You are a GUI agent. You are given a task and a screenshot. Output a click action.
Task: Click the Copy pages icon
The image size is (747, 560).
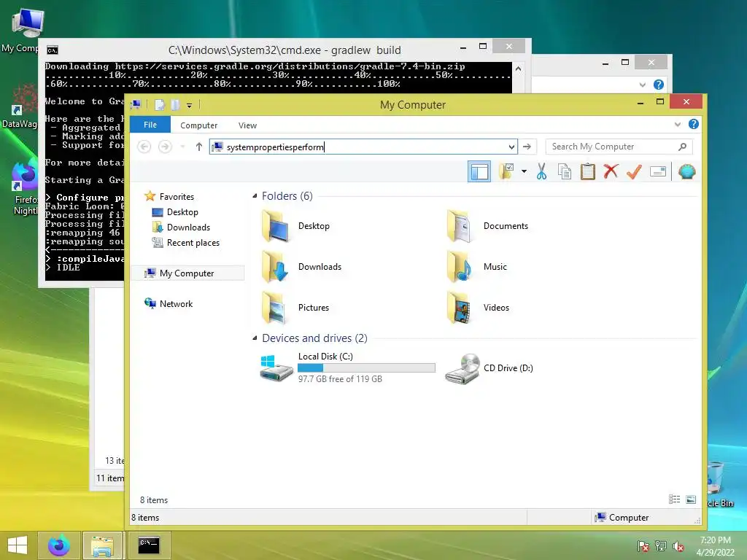[x=565, y=171]
